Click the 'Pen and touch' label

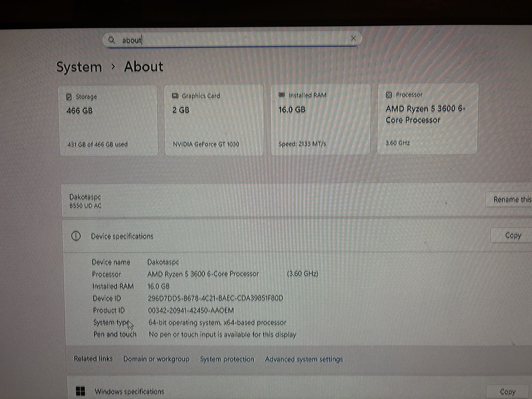[115, 334]
